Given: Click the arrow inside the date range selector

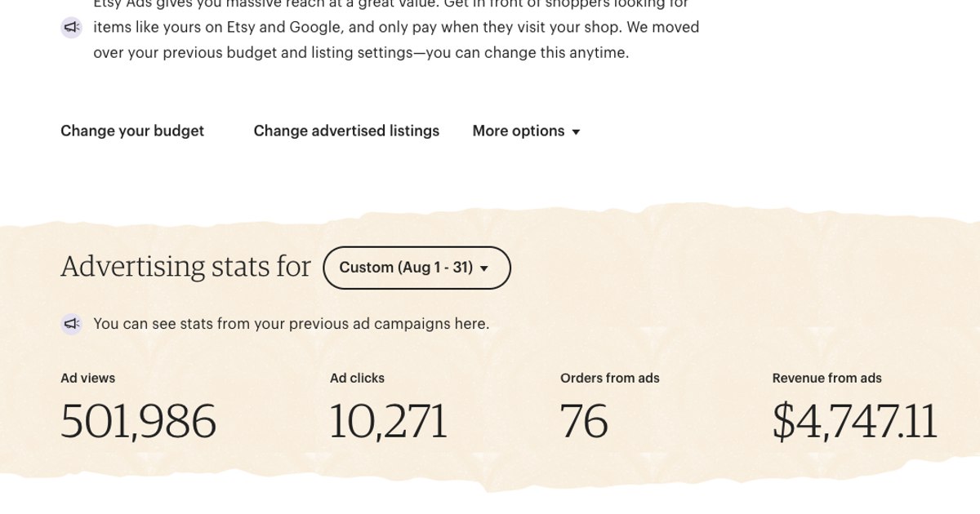Looking at the screenshot, I should point(483,268).
